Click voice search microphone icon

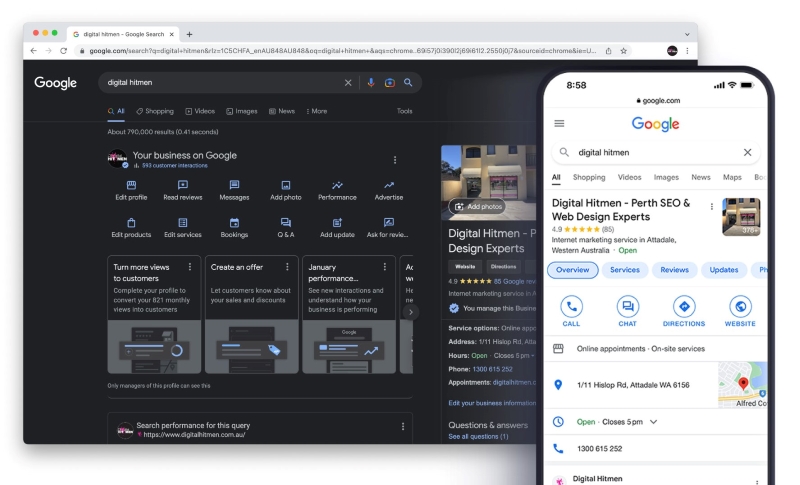(371, 83)
